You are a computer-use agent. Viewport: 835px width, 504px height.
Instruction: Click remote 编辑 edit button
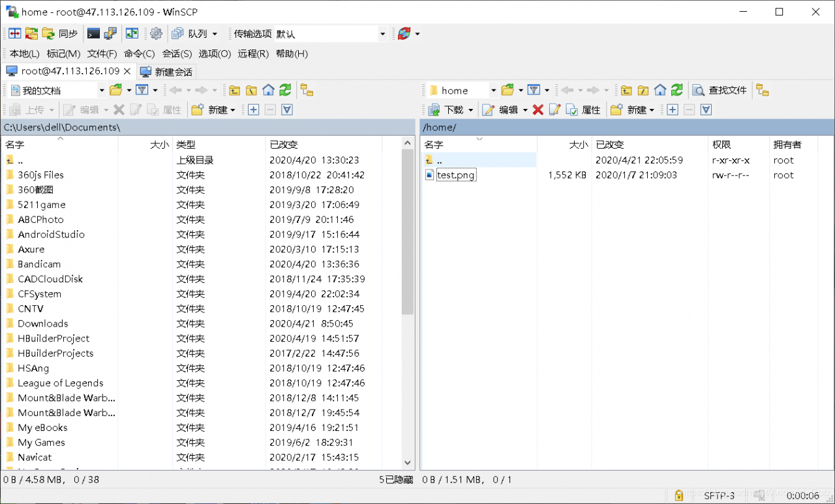coord(504,110)
